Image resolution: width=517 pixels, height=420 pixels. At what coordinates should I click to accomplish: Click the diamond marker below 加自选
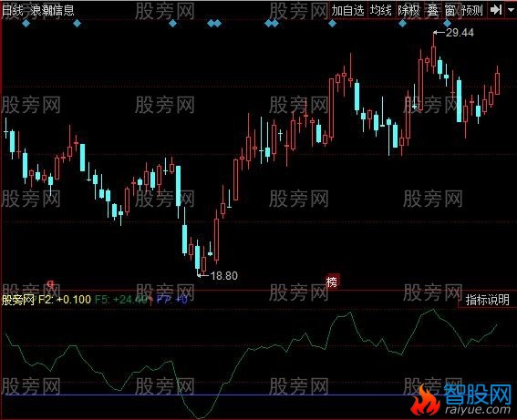click(332, 24)
